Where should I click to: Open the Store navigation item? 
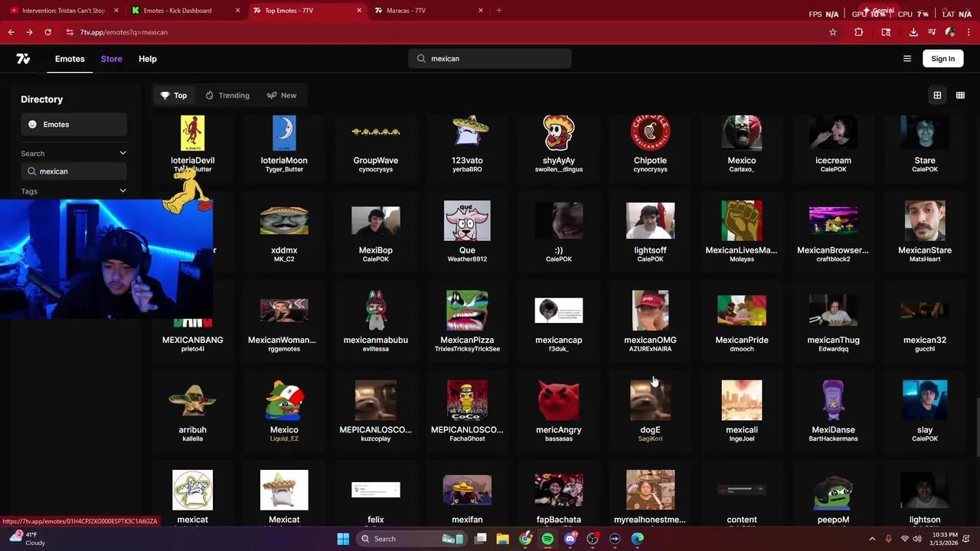tap(112, 59)
